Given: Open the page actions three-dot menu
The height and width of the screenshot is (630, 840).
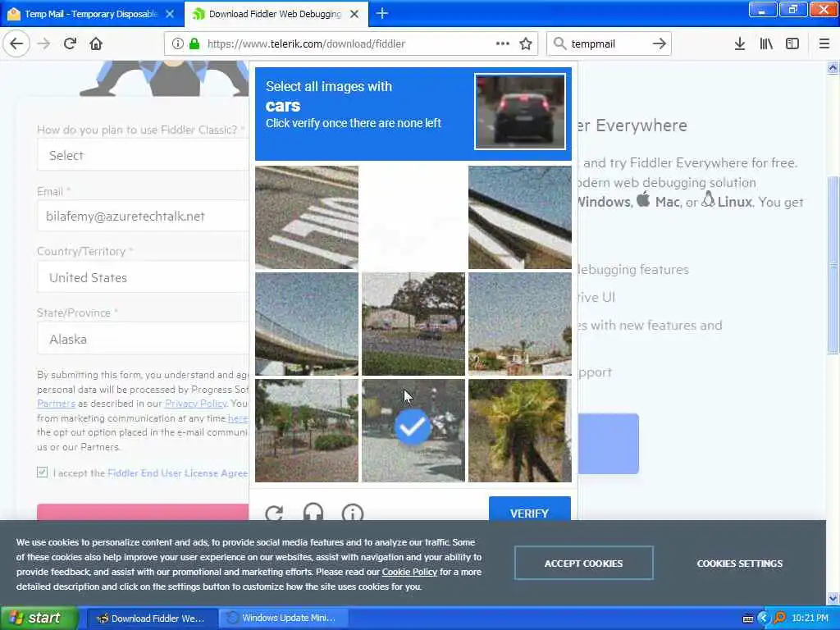Looking at the screenshot, I should click(503, 44).
